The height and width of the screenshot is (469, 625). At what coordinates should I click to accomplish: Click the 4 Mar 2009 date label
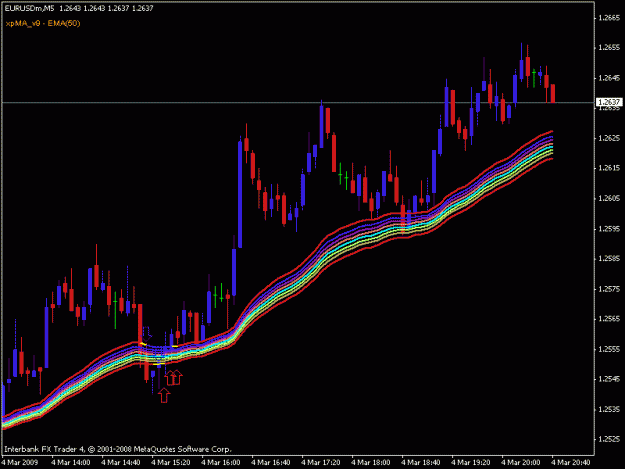(20, 462)
